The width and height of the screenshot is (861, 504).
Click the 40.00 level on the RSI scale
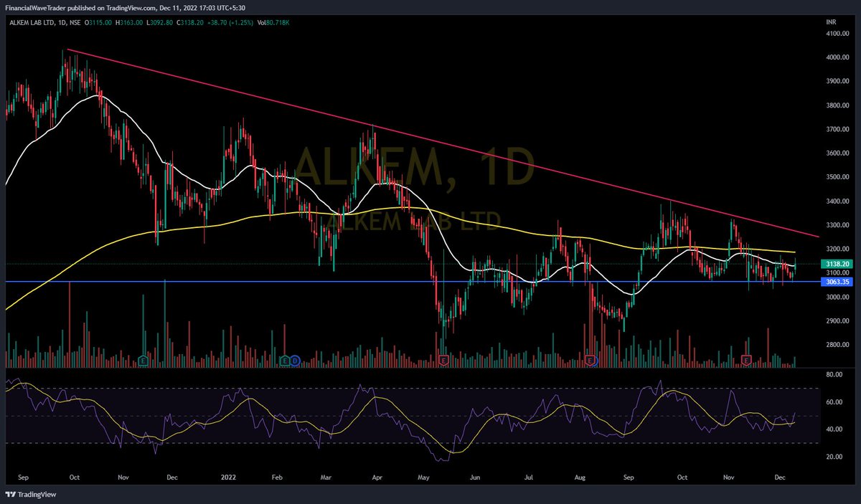834,429
